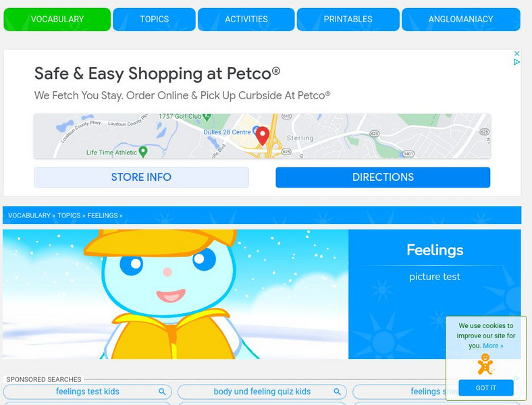This screenshot has height=405, width=532.
Task: Open the Anglomaniacy tab
Action: [460, 20]
